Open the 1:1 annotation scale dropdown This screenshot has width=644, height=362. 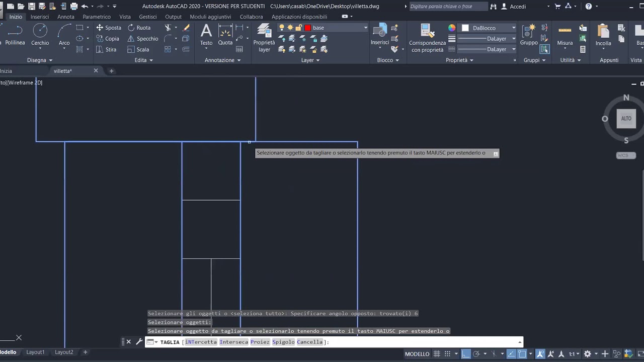coord(574,354)
